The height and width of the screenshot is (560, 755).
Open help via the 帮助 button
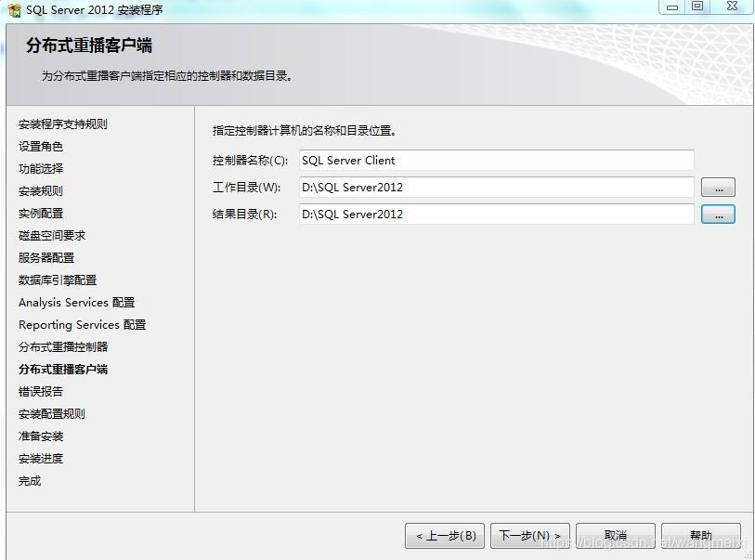coord(701,536)
